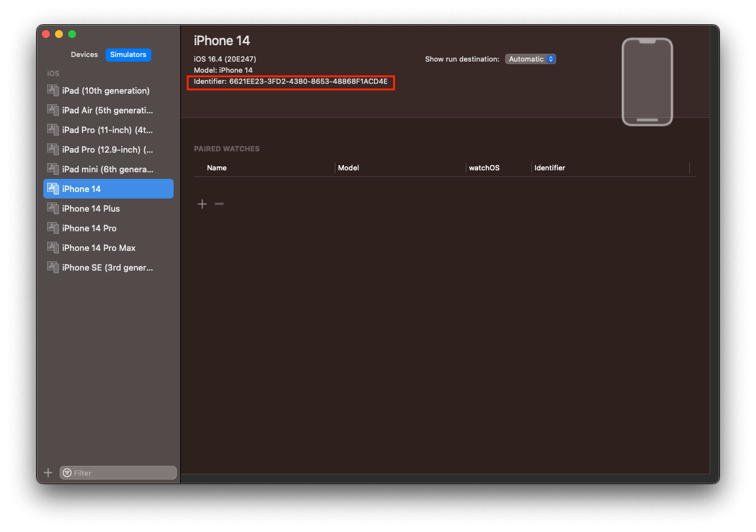The width and height of the screenshot is (756, 532).
Task: Click the iPhone 14 Pro Max simulator icon
Action: (x=53, y=248)
